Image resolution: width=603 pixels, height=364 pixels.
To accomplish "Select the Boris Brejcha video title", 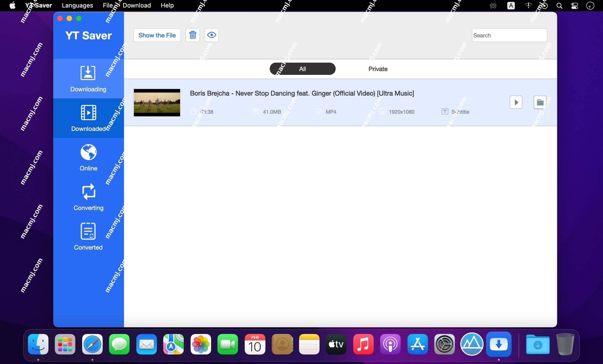I will (x=302, y=93).
